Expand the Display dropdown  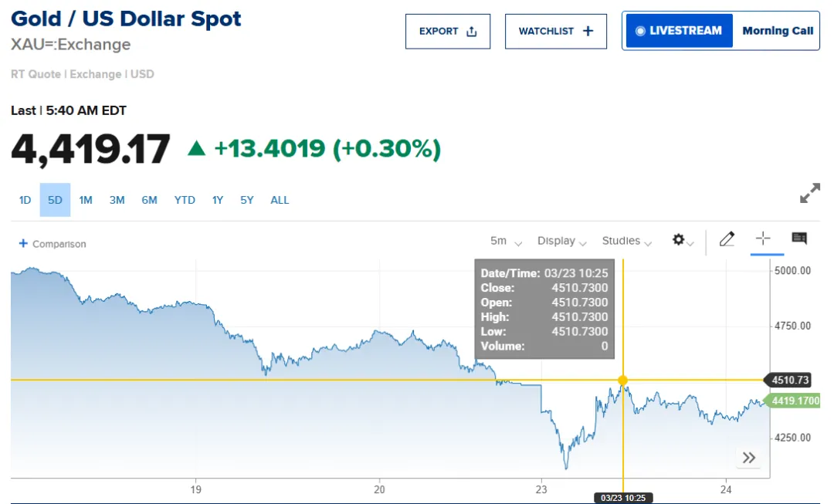pyautogui.click(x=561, y=241)
